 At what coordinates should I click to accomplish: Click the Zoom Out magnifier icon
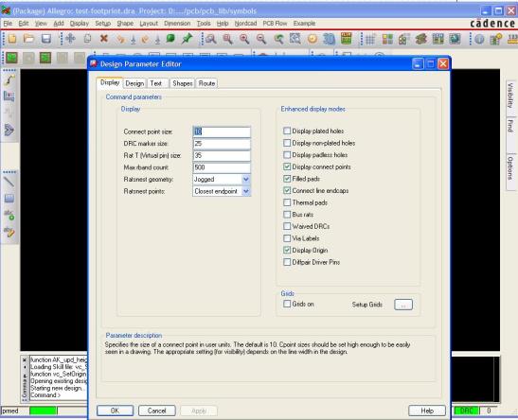click(x=261, y=39)
